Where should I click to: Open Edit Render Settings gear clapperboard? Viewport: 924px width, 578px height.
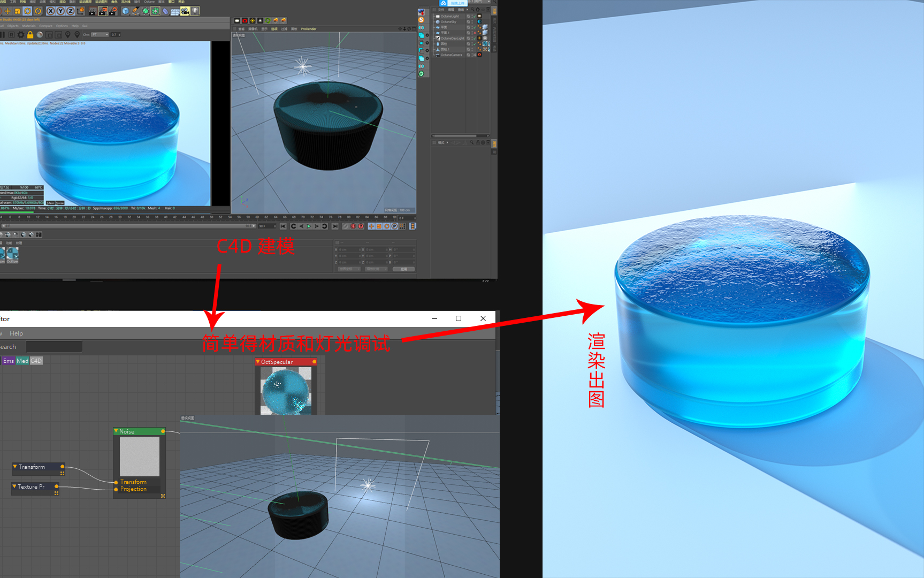113,11
